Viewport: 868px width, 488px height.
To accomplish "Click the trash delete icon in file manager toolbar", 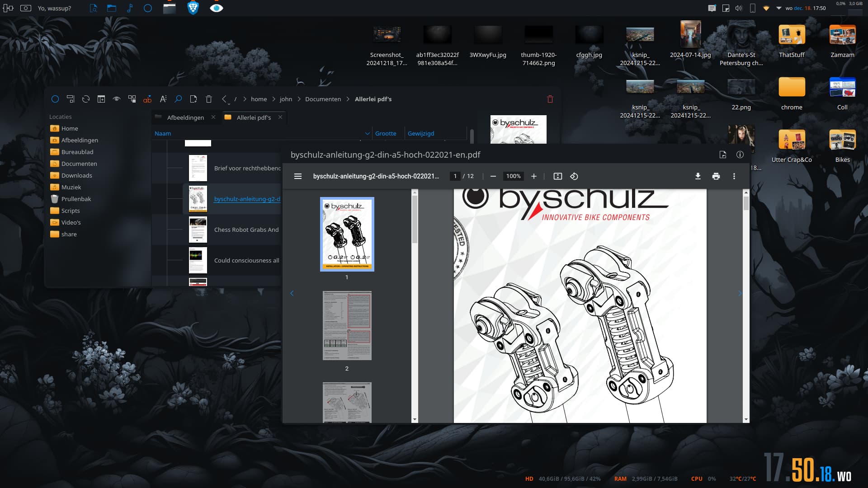I will (209, 99).
